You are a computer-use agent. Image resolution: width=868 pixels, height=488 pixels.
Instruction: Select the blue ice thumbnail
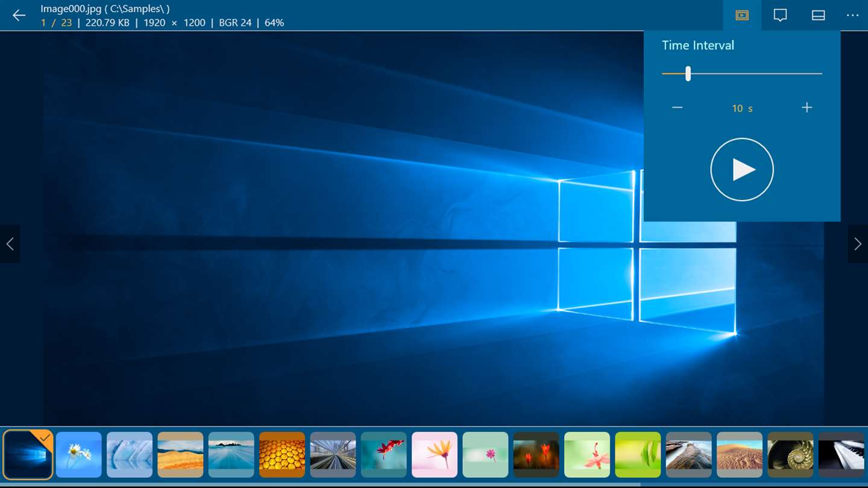coord(130,454)
